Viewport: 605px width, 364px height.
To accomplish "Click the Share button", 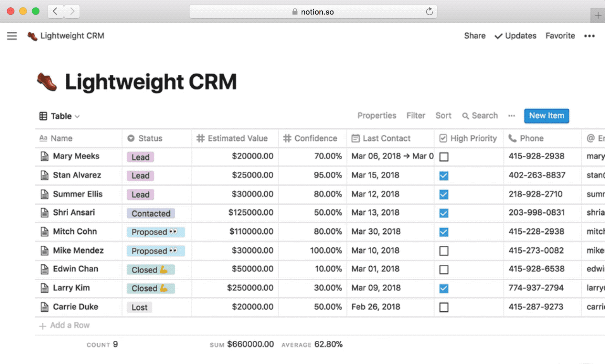I will coord(475,36).
